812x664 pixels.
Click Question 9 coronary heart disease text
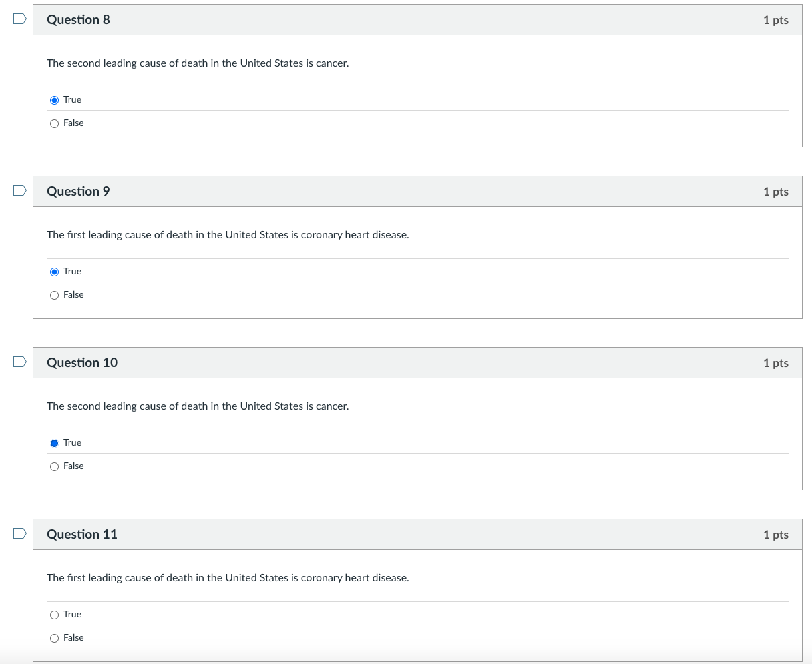point(228,235)
